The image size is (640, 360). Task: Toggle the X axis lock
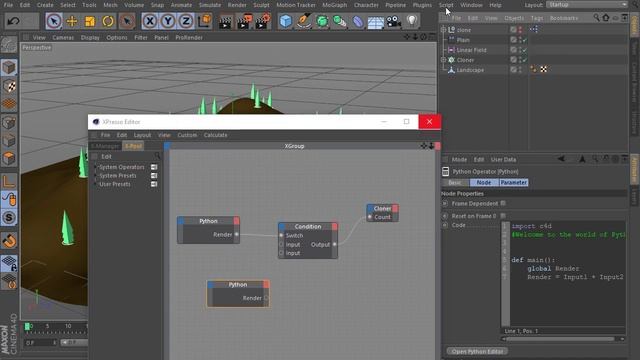tap(150, 21)
